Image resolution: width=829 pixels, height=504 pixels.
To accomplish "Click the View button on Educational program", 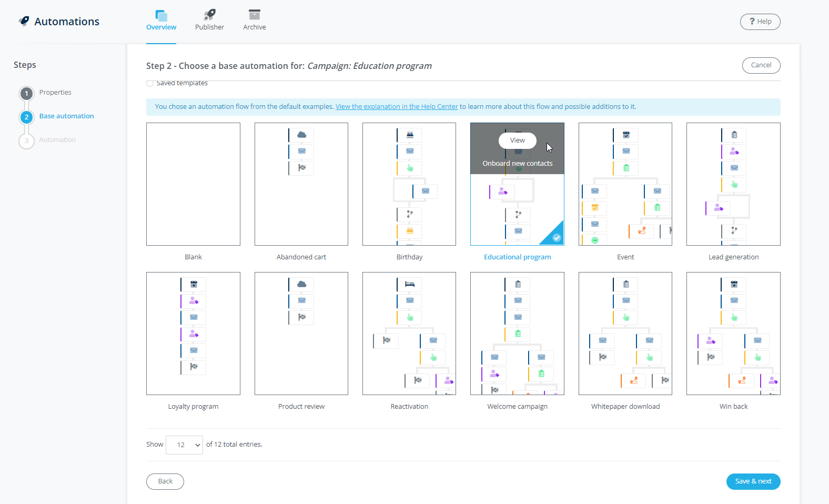I will pyautogui.click(x=517, y=140).
